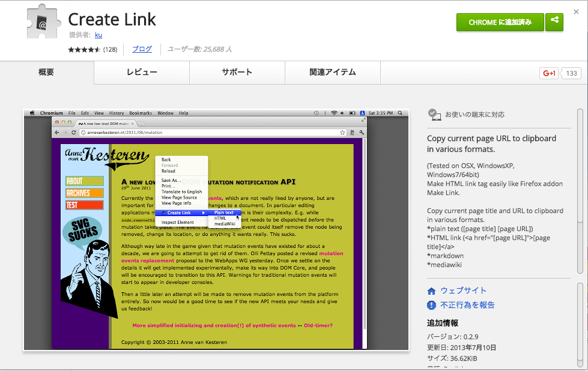Click the additional info panel scrollbar
Image resolution: width=588 pixels, height=371 pixels.
(x=580, y=325)
